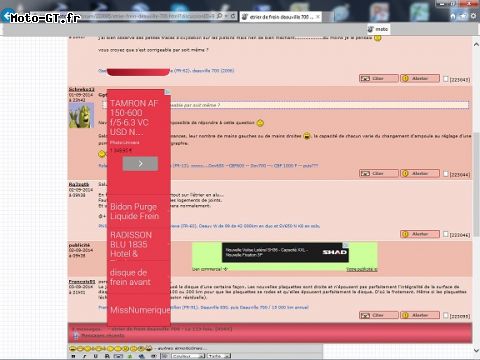Open the address bar history dropdown arrow
The width and height of the screenshot is (480, 360).
(x=226, y=16)
